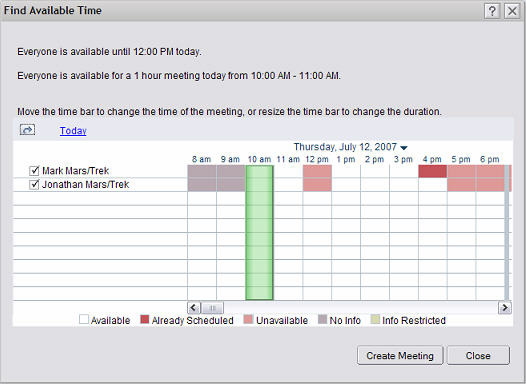The width and height of the screenshot is (526, 384).
Task: Click the Mark Mars/Trek name label
Action: click(75, 171)
